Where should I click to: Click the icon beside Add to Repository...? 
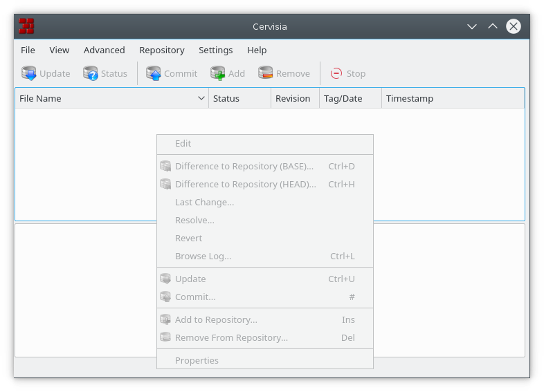click(165, 319)
